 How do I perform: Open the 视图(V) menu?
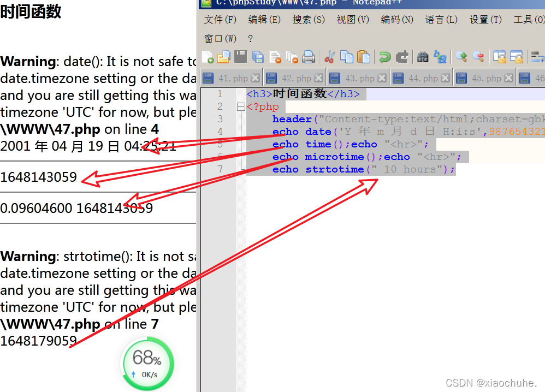click(353, 20)
